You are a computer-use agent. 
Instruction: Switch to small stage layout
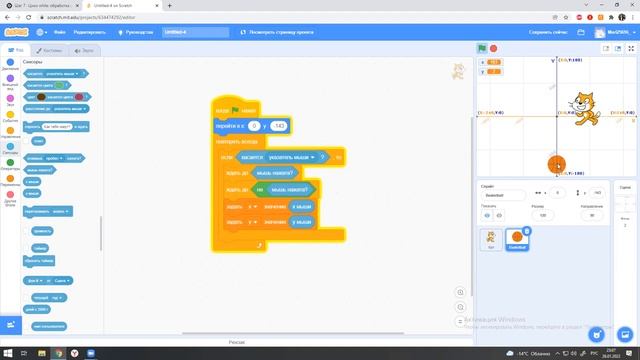[606, 49]
